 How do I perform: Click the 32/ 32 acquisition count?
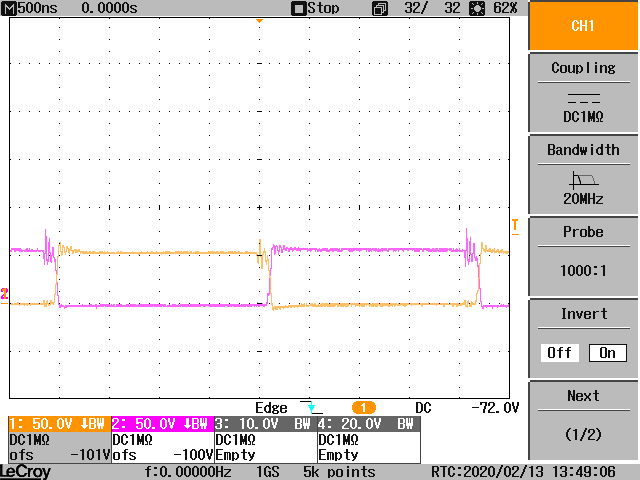click(x=432, y=8)
